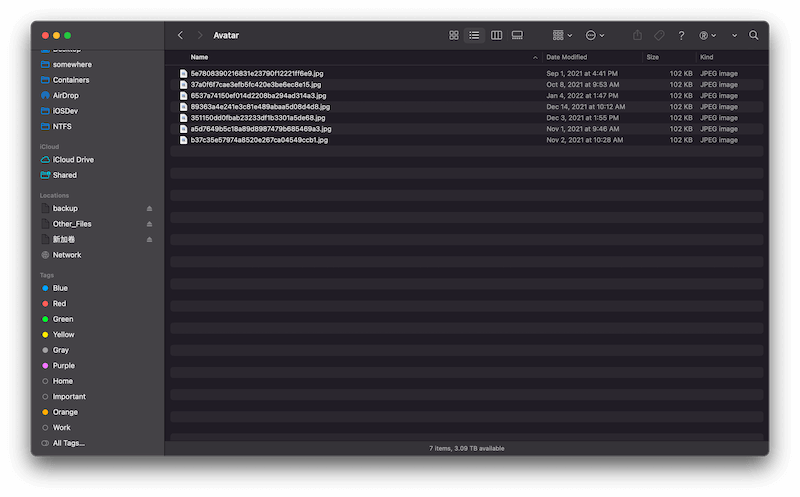Select the Purple tag in sidebar
800x497 pixels.
[63, 366]
